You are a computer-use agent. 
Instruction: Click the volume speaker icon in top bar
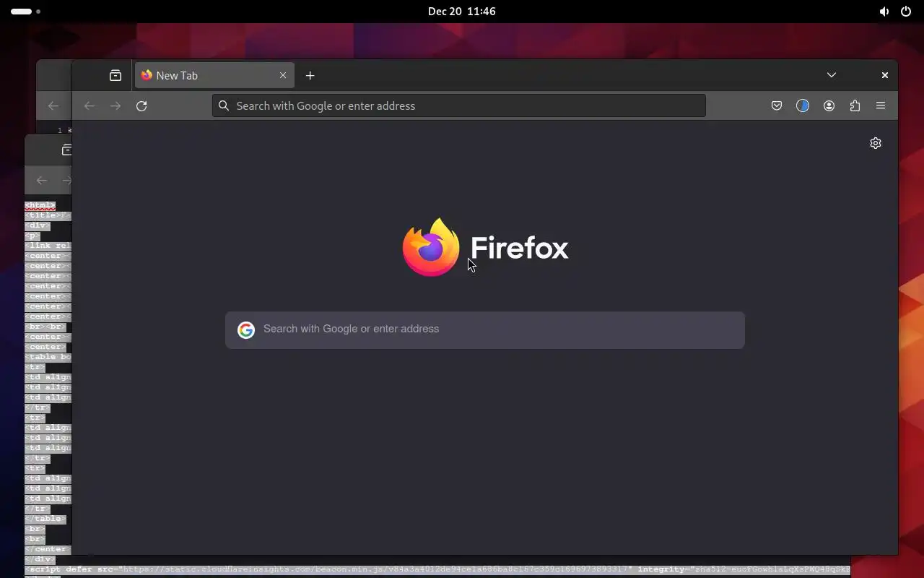tap(884, 12)
